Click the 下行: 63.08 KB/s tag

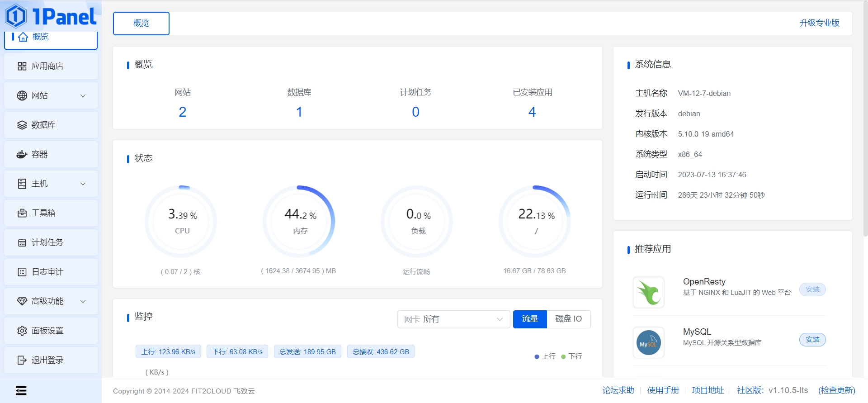(237, 352)
